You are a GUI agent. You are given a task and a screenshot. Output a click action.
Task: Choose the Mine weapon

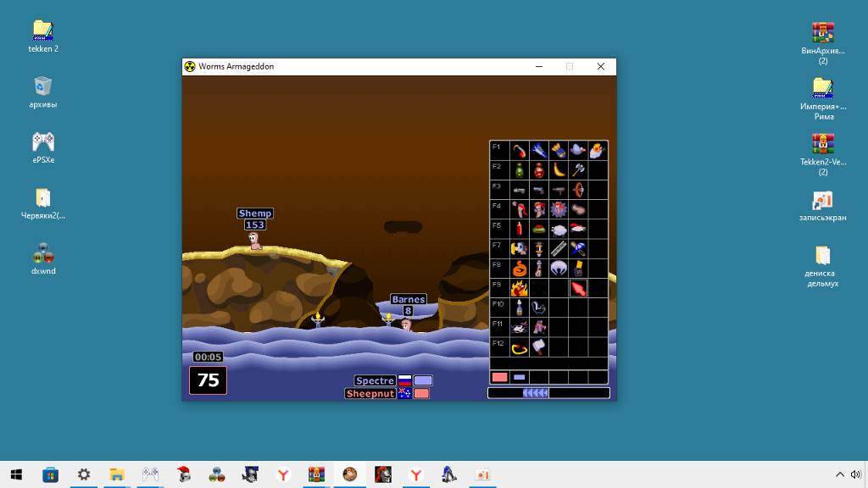point(538,229)
